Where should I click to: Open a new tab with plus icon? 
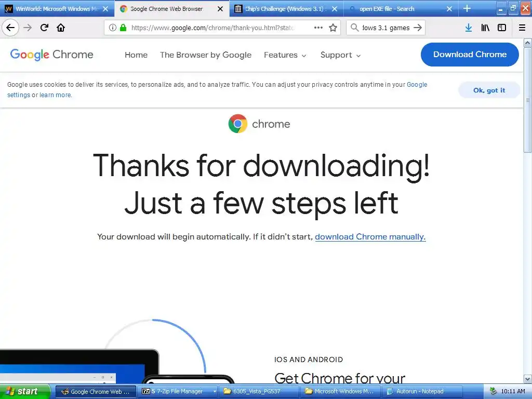467,8
